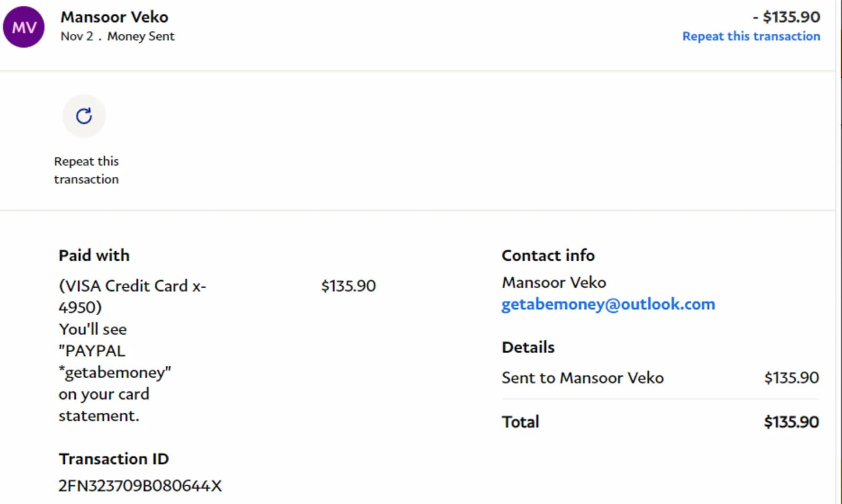Image resolution: width=842 pixels, height=504 pixels.
Task: Click Mansoor Veko under Contact info
Action: (x=554, y=283)
